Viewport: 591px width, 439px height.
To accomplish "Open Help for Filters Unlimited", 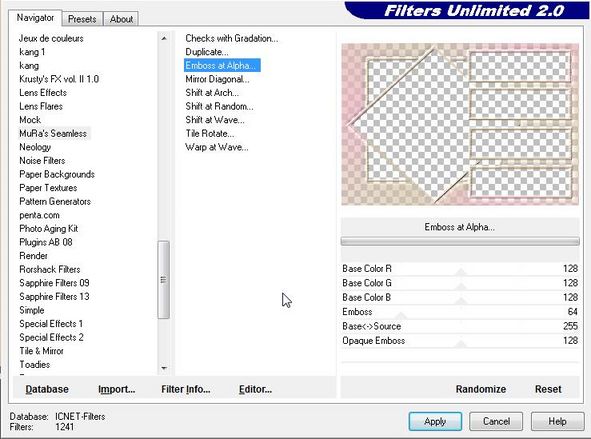I will [x=557, y=421].
